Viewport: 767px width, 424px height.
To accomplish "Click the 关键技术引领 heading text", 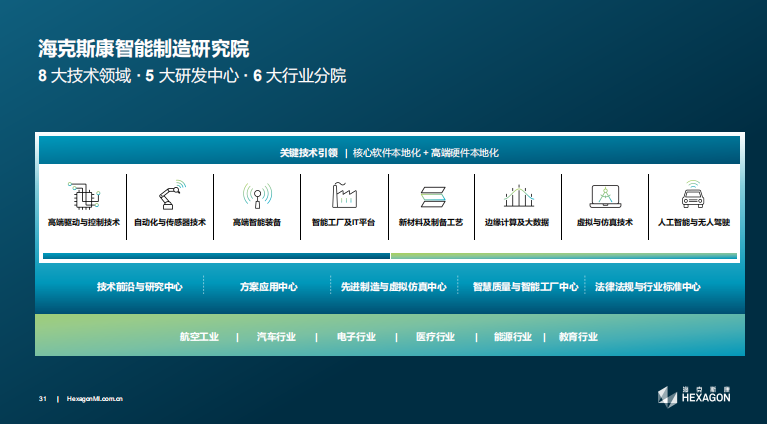I will [x=309, y=153].
